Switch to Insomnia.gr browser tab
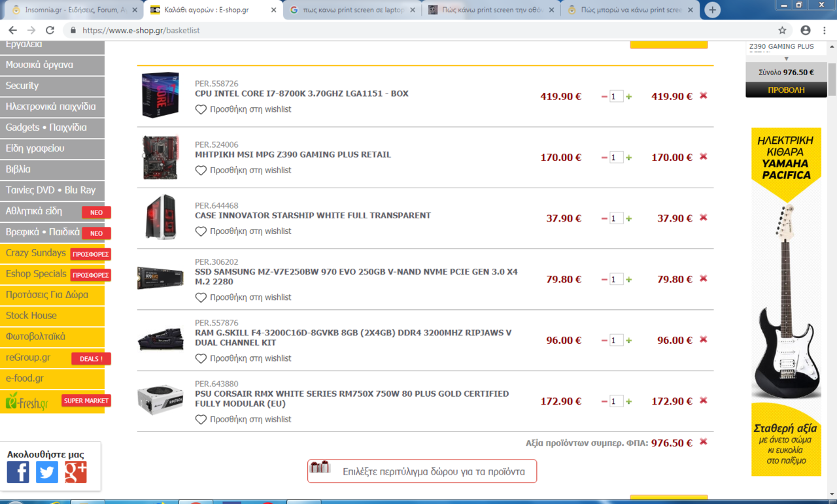 (72, 10)
